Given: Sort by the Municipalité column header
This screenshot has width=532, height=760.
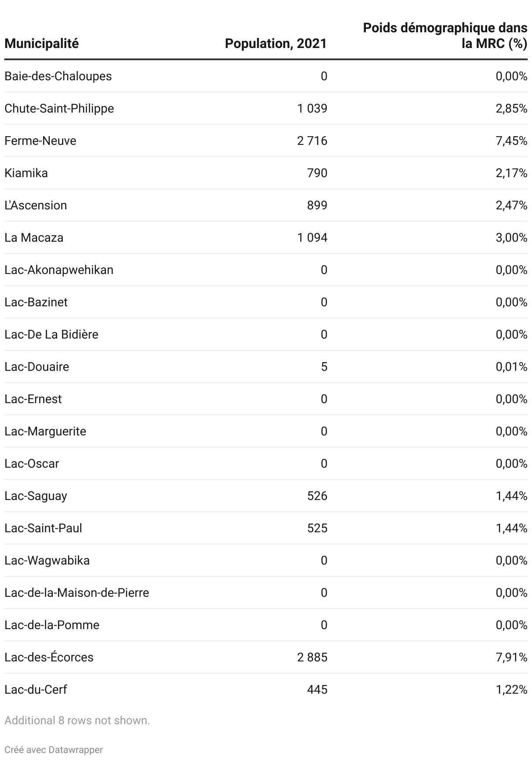Looking at the screenshot, I should [x=42, y=44].
